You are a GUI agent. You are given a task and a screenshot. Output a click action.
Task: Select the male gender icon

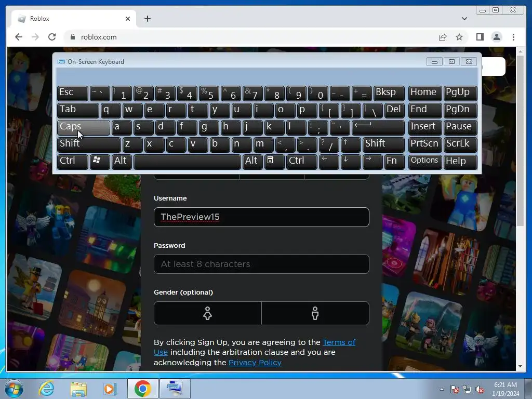click(x=315, y=313)
